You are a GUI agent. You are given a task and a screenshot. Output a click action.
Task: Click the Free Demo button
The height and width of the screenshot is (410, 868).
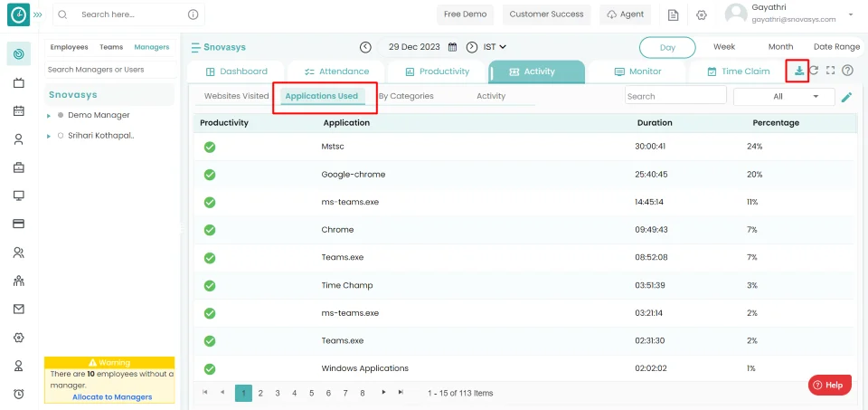(465, 14)
